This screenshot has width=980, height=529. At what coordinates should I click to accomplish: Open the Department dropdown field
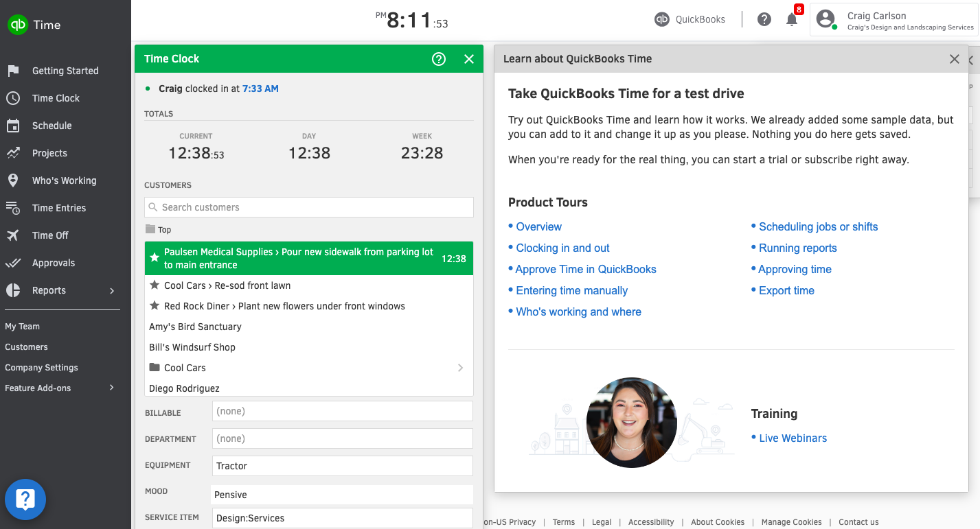click(x=343, y=438)
